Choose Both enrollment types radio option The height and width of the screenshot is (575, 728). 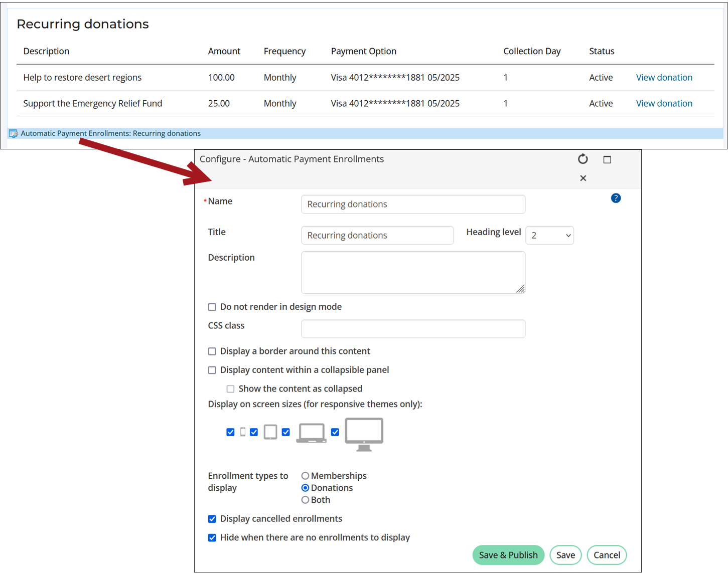point(305,500)
